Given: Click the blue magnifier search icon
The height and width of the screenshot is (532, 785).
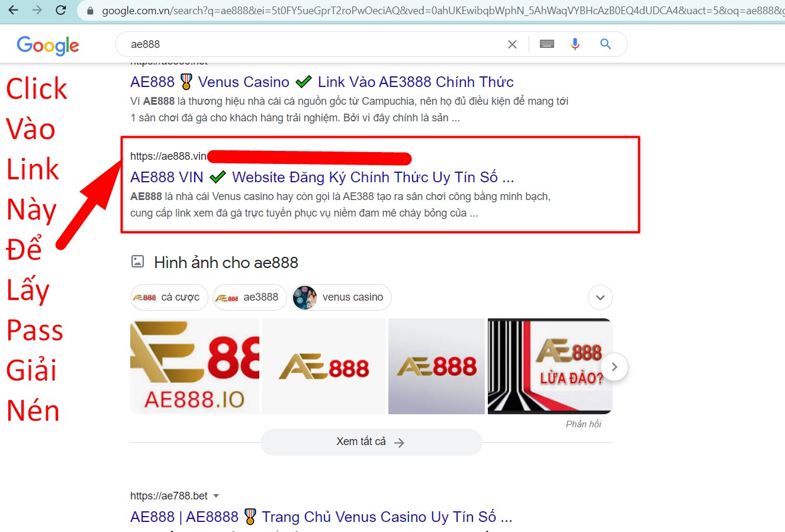Looking at the screenshot, I should 605,44.
